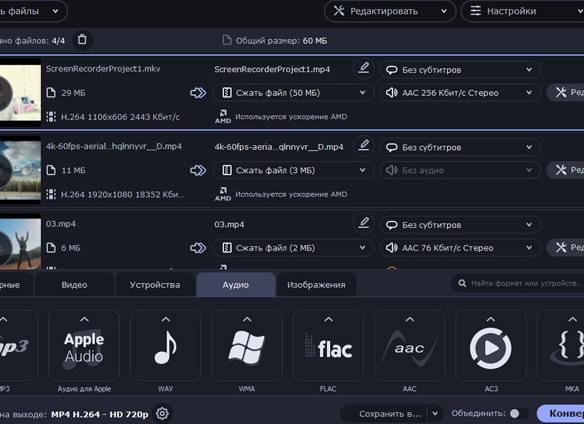
Task: Choose WMA format Windows icon
Action: coord(247,348)
